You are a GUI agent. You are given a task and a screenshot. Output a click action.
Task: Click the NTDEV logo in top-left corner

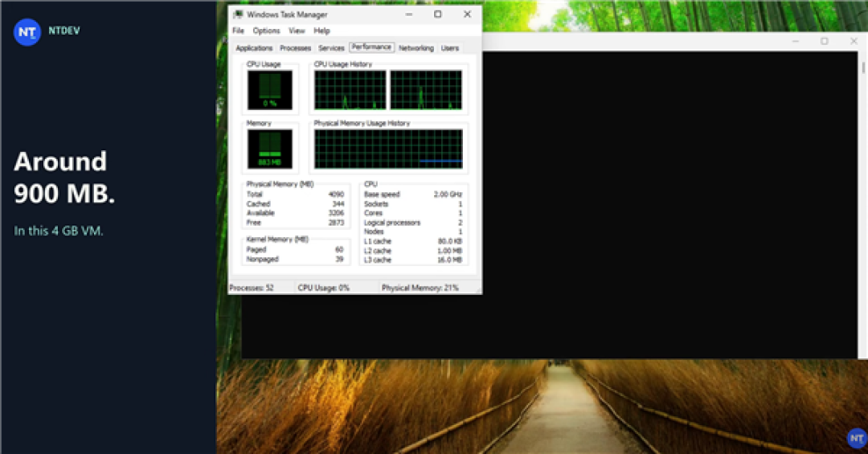[27, 32]
